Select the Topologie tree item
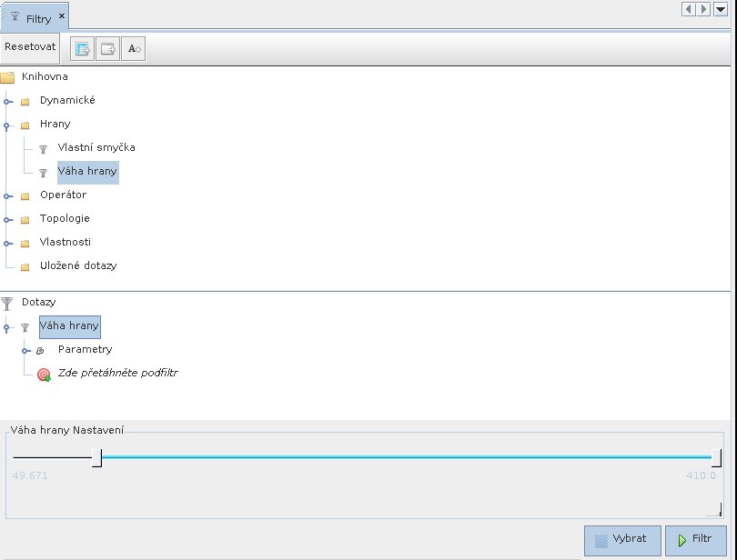The width and height of the screenshot is (737, 560). tap(65, 218)
